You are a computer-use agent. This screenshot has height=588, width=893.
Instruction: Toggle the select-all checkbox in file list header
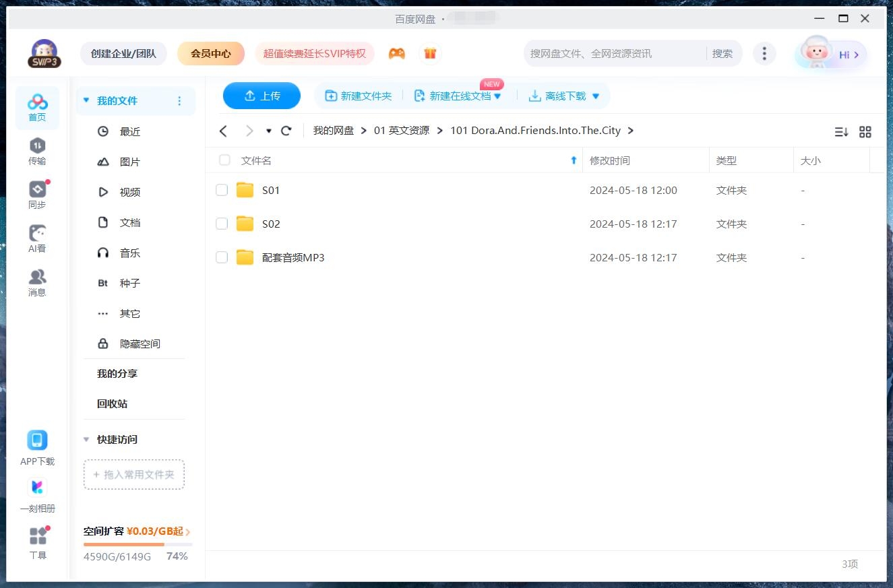(224, 160)
